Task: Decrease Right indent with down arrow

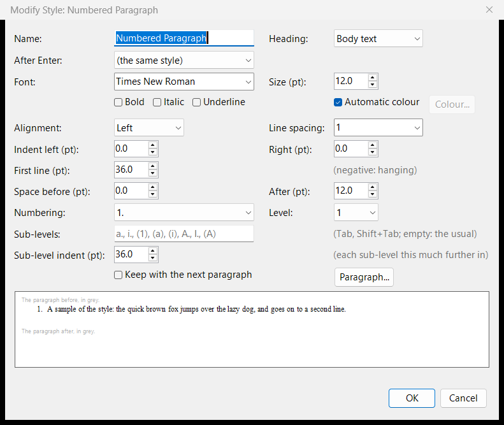Action: click(x=373, y=152)
